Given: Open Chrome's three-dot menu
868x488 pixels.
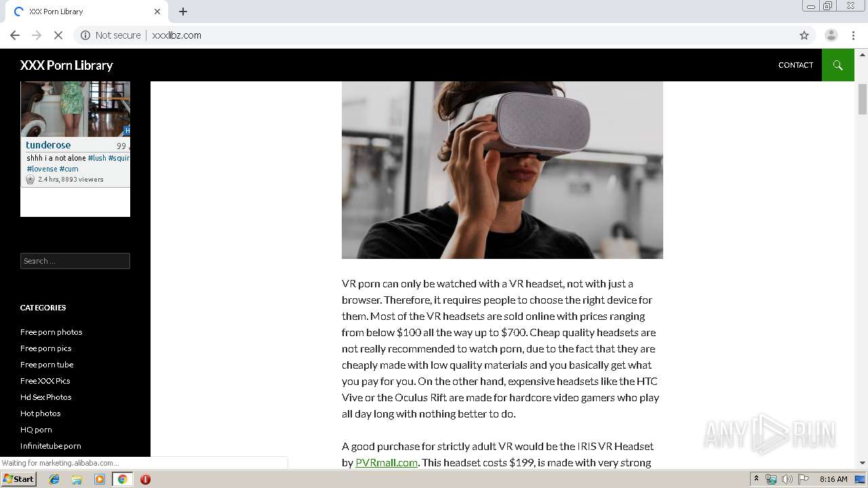Looking at the screenshot, I should (x=853, y=35).
